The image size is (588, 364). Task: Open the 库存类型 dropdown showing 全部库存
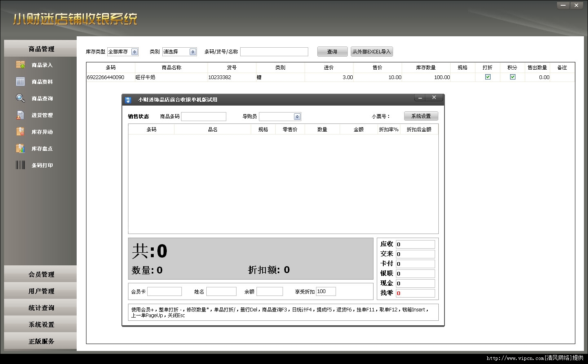click(135, 51)
